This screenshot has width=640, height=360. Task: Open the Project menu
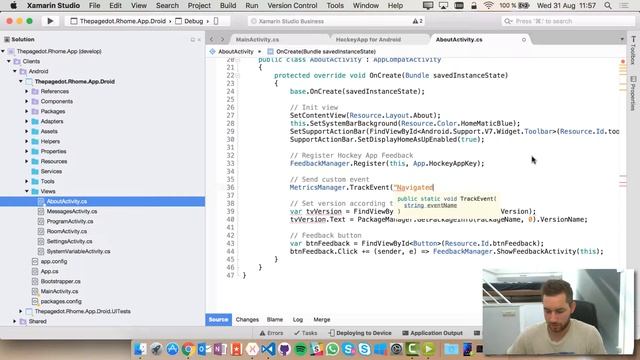(199, 6)
